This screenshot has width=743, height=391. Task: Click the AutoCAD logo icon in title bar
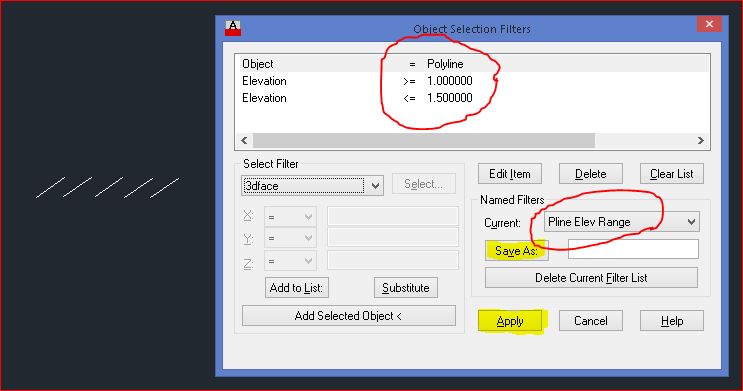pos(233,28)
